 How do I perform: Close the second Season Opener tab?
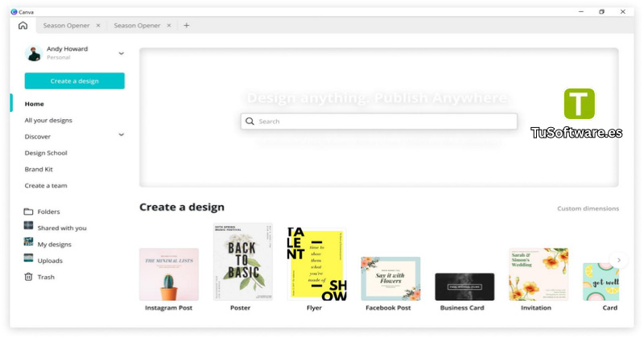click(169, 26)
